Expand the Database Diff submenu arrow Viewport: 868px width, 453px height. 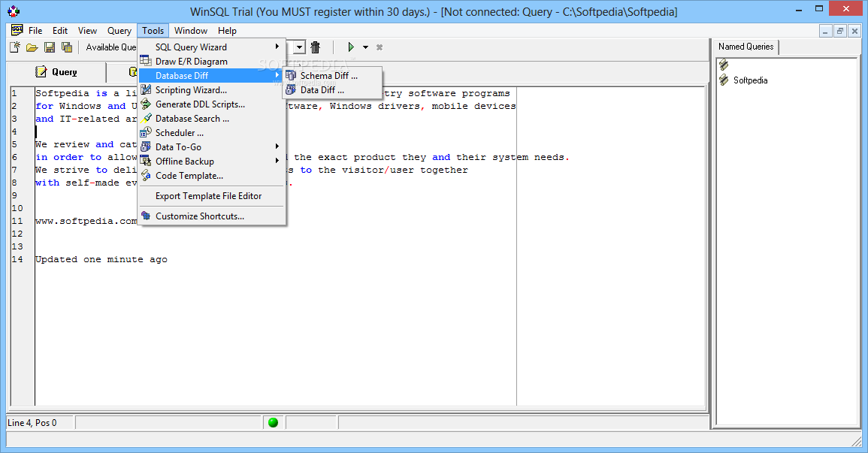click(x=277, y=75)
